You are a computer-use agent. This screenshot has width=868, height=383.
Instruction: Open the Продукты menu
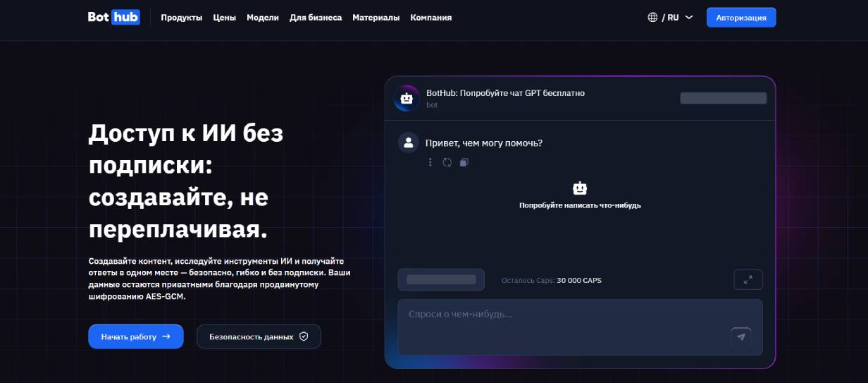[182, 18]
